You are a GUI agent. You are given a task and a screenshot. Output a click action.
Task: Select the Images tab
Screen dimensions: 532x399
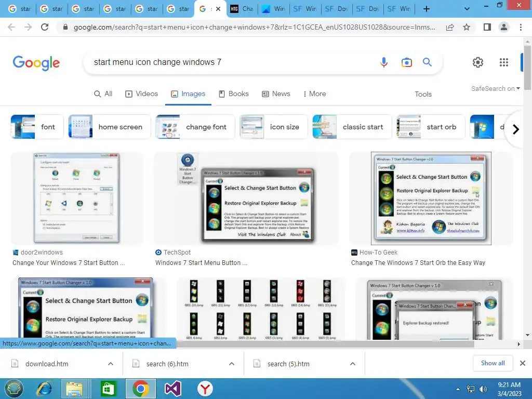coord(188,94)
